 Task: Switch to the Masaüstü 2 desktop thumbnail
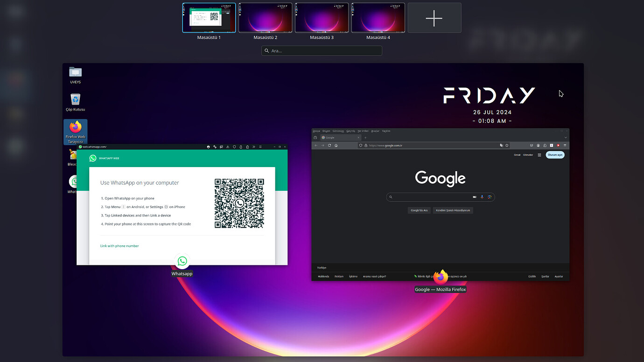[x=265, y=18]
